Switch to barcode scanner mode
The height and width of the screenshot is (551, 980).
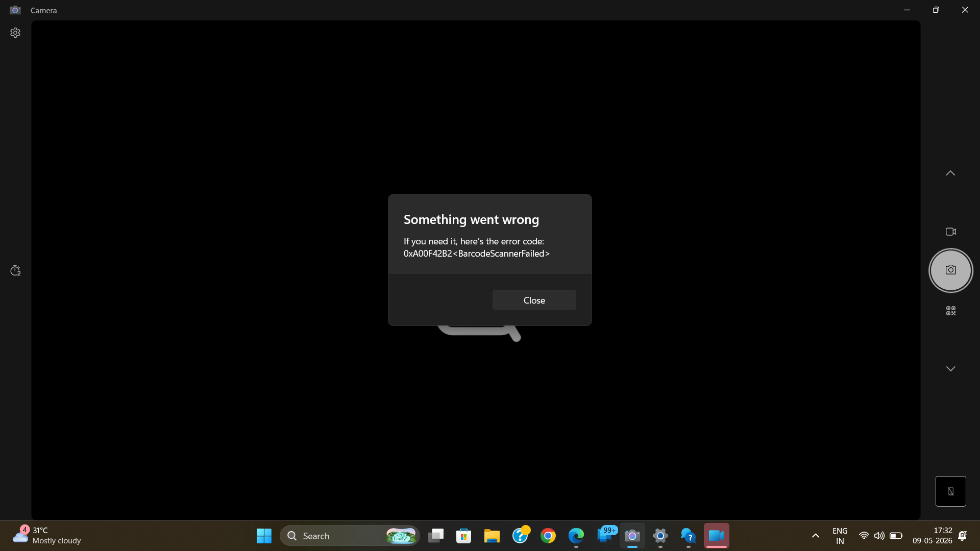click(950, 311)
